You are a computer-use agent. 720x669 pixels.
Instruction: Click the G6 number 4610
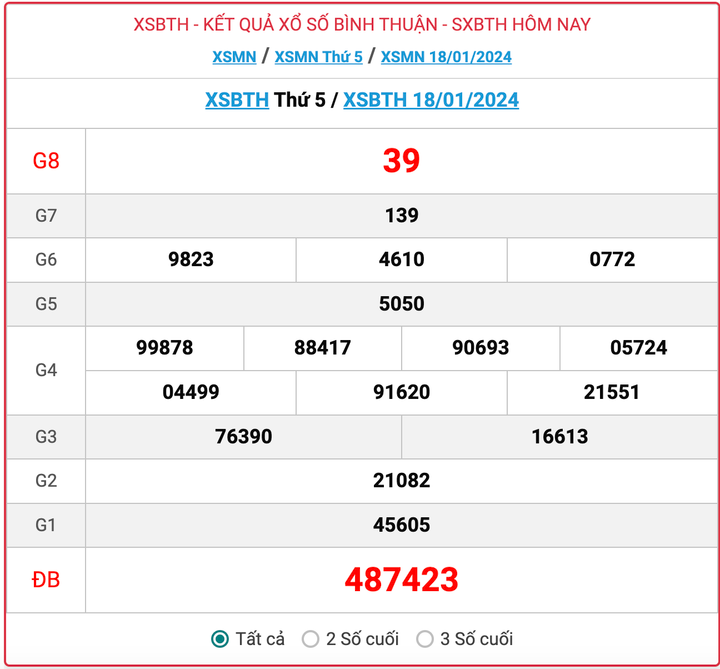(x=401, y=259)
